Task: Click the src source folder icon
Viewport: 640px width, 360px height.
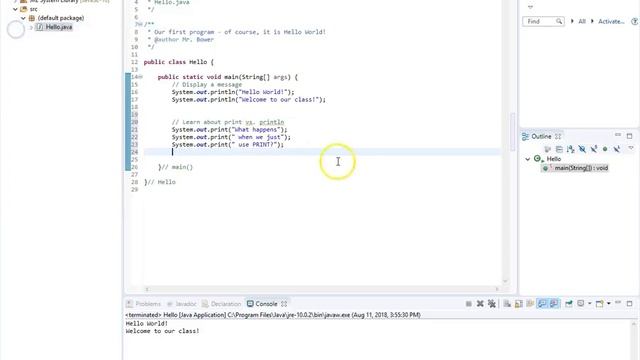Action: click(x=24, y=9)
